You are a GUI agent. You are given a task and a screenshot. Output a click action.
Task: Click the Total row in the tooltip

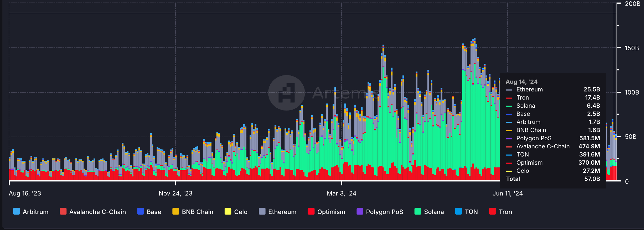pyautogui.click(x=552, y=179)
